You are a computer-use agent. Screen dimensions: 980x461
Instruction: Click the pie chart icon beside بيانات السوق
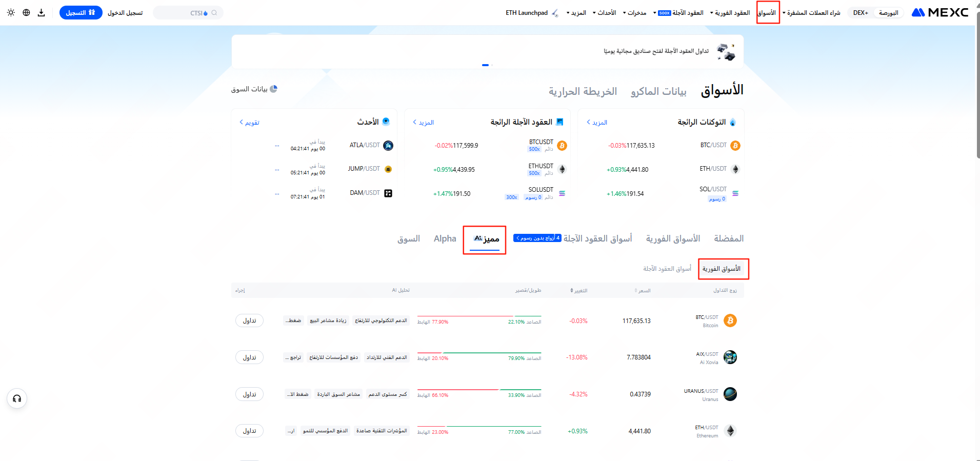(x=273, y=89)
